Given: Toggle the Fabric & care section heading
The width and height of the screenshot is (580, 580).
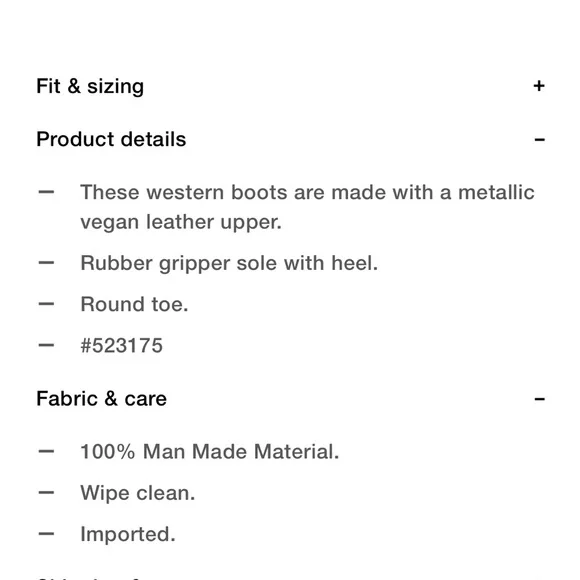Looking at the screenshot, I should click(x=101, y=399).
